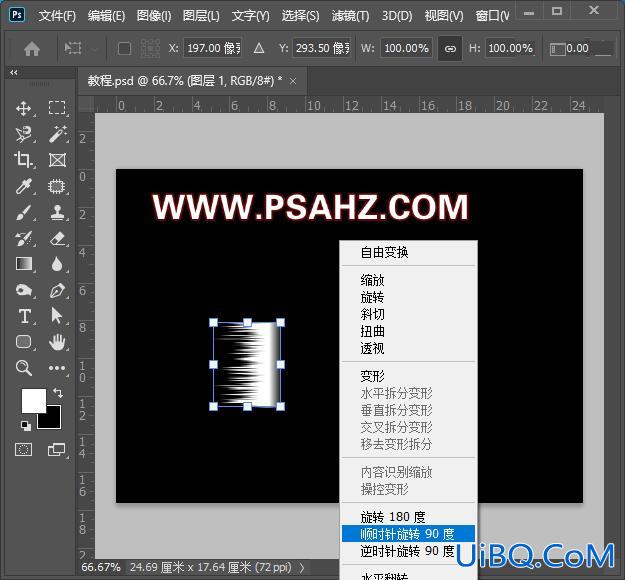Select the Lasso tool
The width and height of the screenshot is (625, 580).
(x=24, y=134)
